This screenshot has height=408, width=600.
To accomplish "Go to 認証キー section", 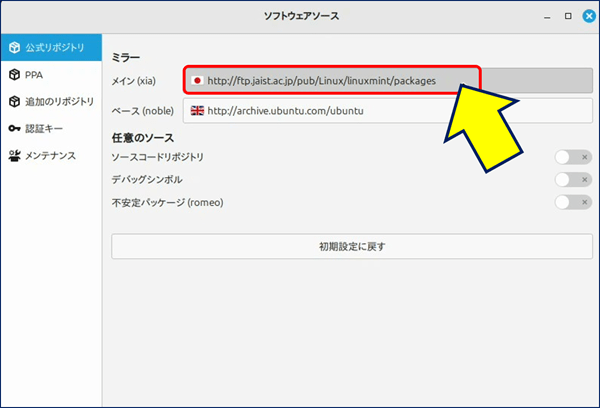I will coord(51,129).
